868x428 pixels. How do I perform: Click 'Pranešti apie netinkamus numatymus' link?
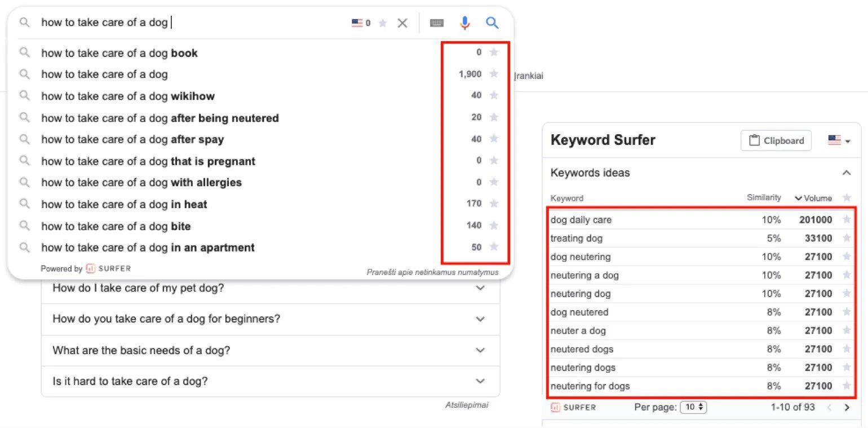[x=432, y=272]
